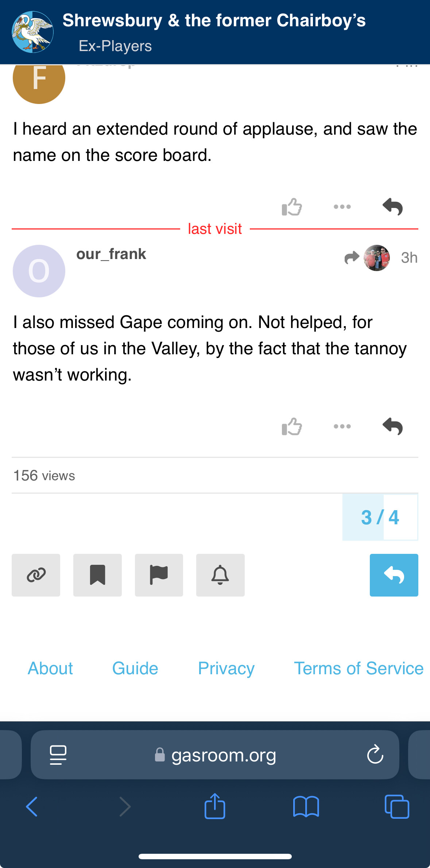Toggle topic notifications bell
Screen dimensions: 430x868
point(220,575)
